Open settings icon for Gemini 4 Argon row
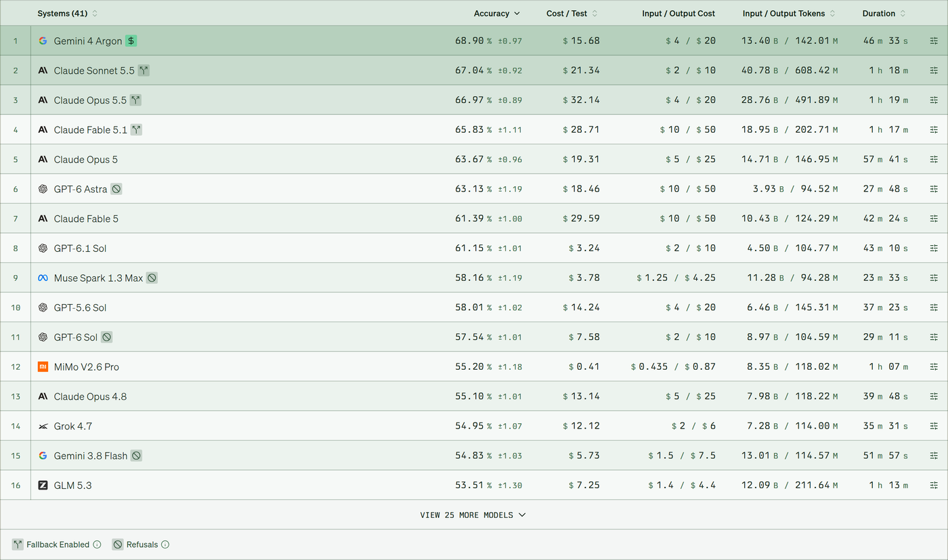 [934, 41]
